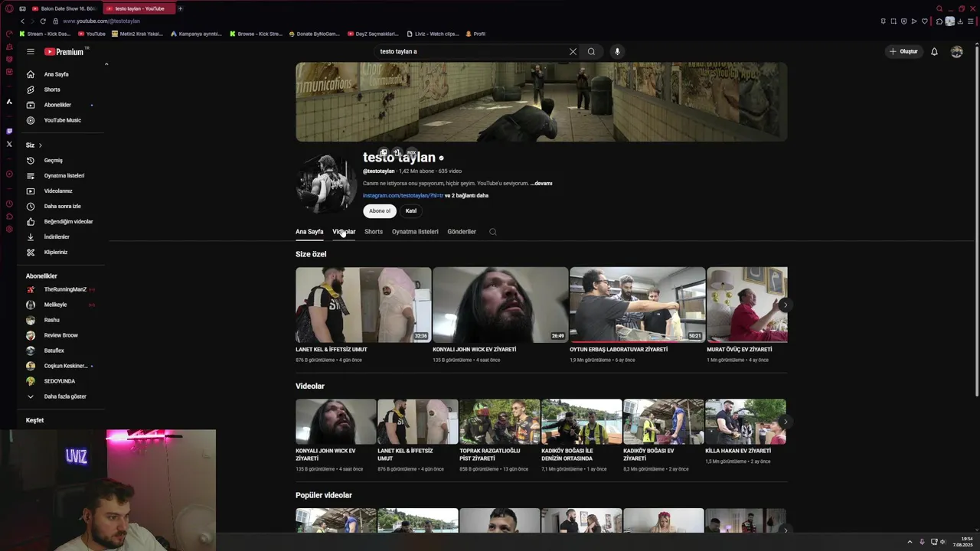This screenshot has width=980, height=551.
Task: Play TOPRAK RAZGATLIOĞLU PİST ZİYARETİ thumbnail
Action: click(x=500, y=422)
